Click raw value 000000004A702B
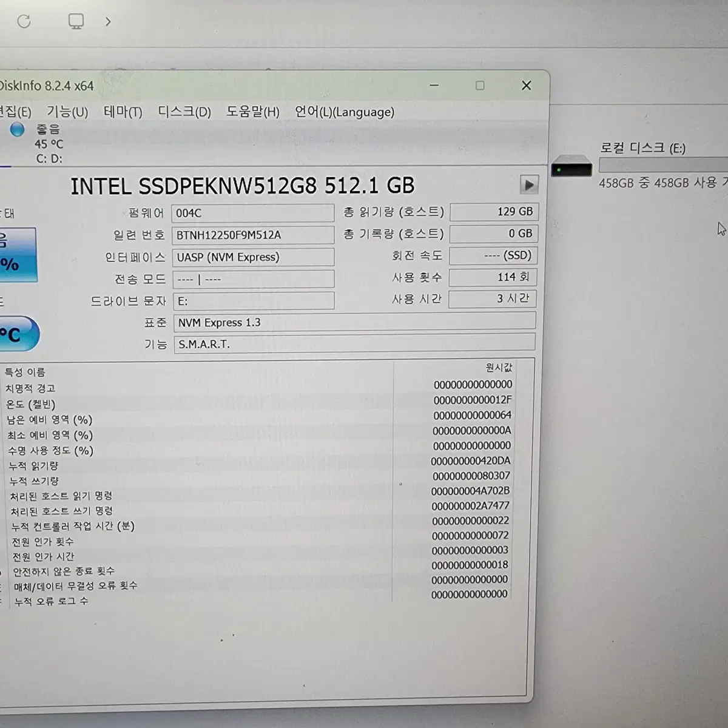This screenshot has height=728, width=728. tap(471, 491)
